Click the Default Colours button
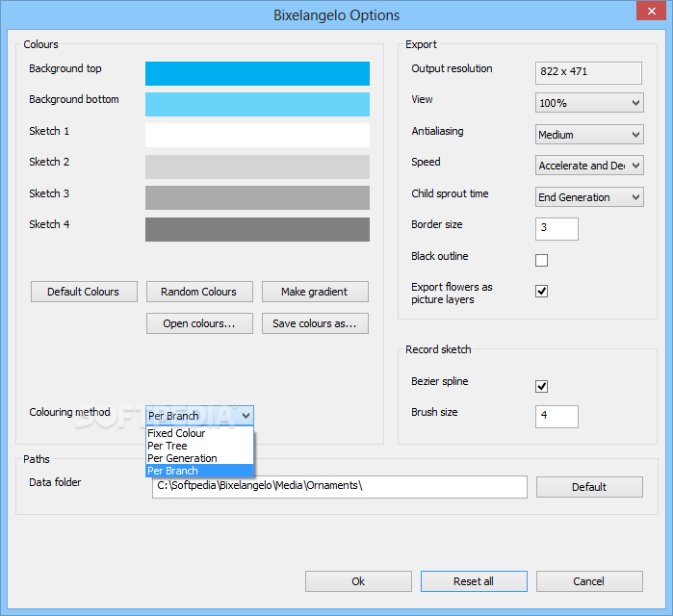The image size is (673, 616). (x=84, y=292)
